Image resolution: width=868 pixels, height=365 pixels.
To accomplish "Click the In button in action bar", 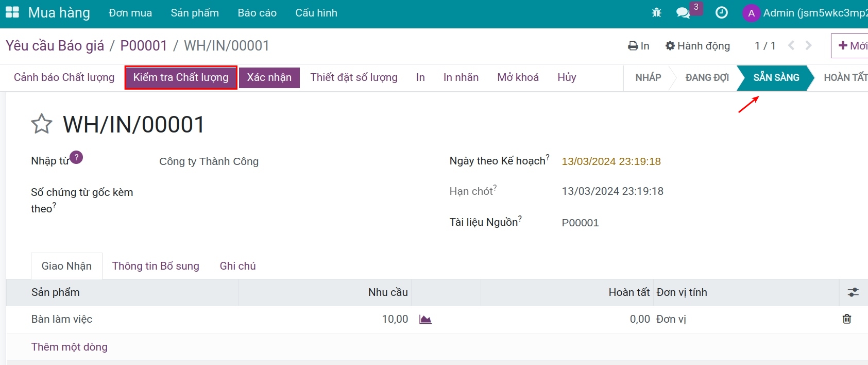I will pos(420,77).
